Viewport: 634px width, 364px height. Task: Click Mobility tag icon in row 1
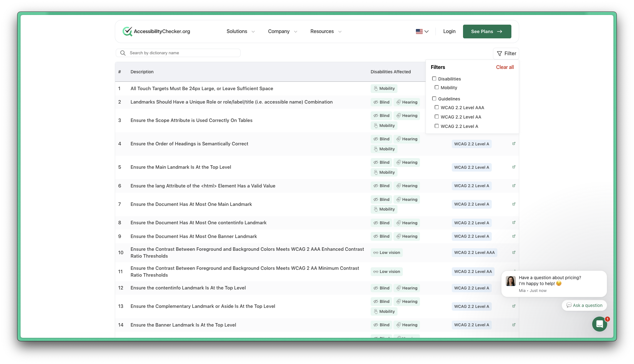click(x=376, y=89)
